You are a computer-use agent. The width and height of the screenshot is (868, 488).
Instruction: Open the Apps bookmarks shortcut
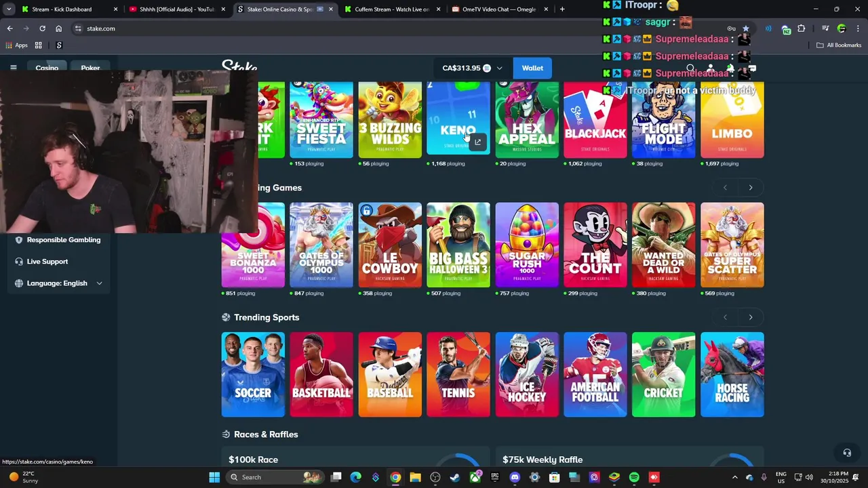tap(17, 45)
